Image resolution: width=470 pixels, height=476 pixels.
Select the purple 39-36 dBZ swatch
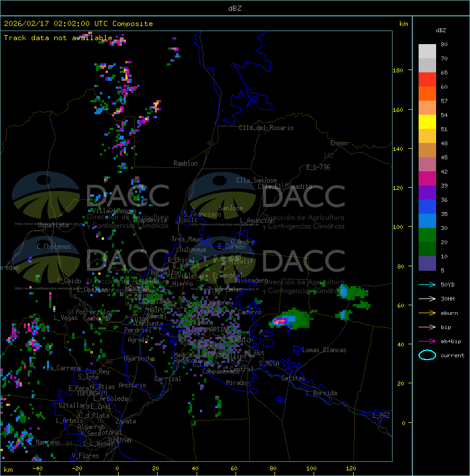[427, 192]
